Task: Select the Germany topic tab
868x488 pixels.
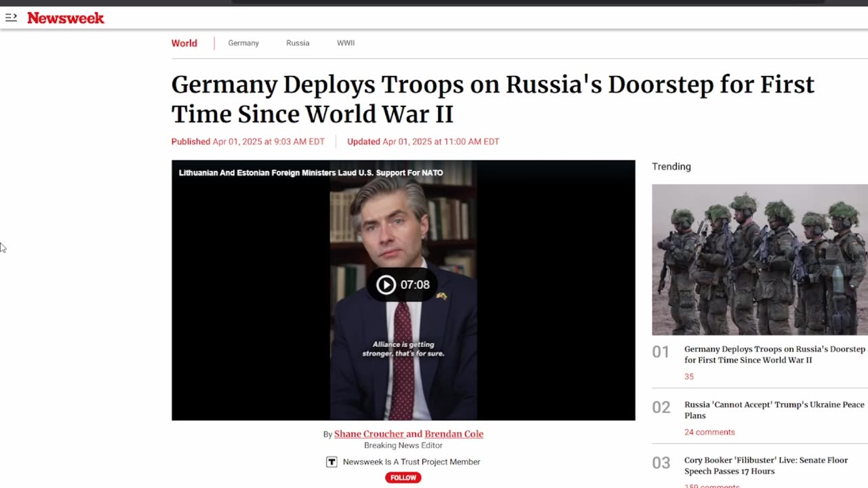Action: [243, 43]
